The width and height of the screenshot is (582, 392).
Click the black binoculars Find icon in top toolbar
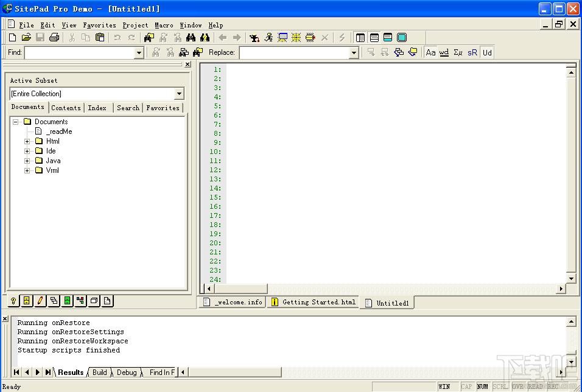(x=191, y=38)
